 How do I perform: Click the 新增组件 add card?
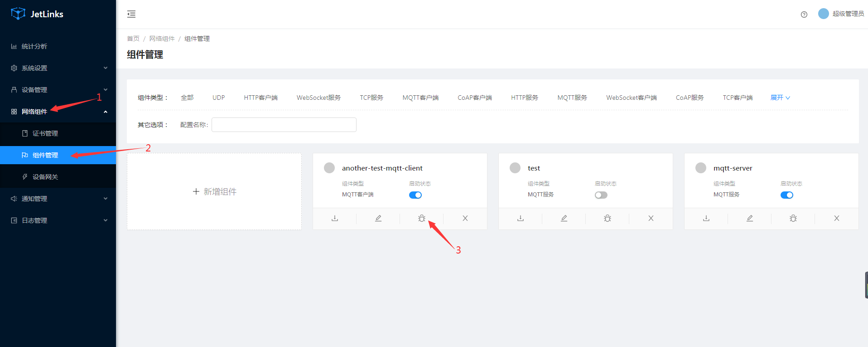pos(214,191)
